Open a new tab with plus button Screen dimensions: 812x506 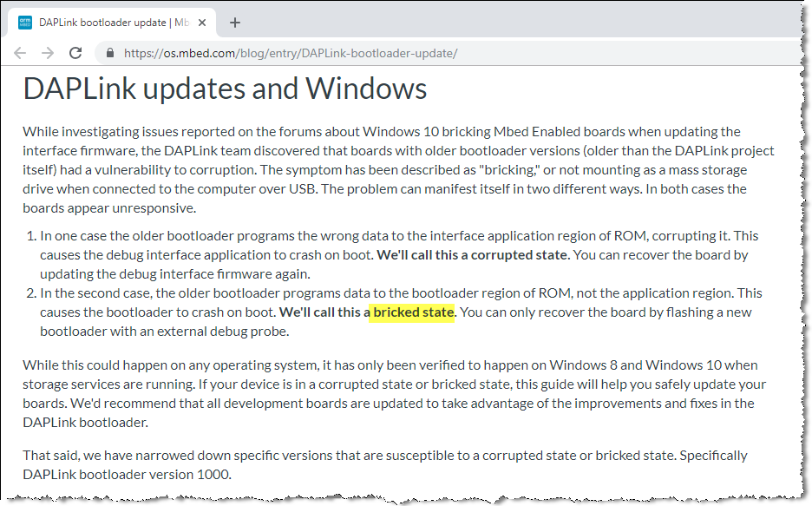coord(235,23)
